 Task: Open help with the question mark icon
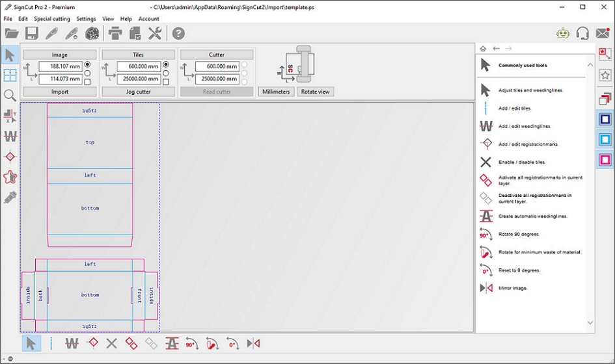[178, 33]
